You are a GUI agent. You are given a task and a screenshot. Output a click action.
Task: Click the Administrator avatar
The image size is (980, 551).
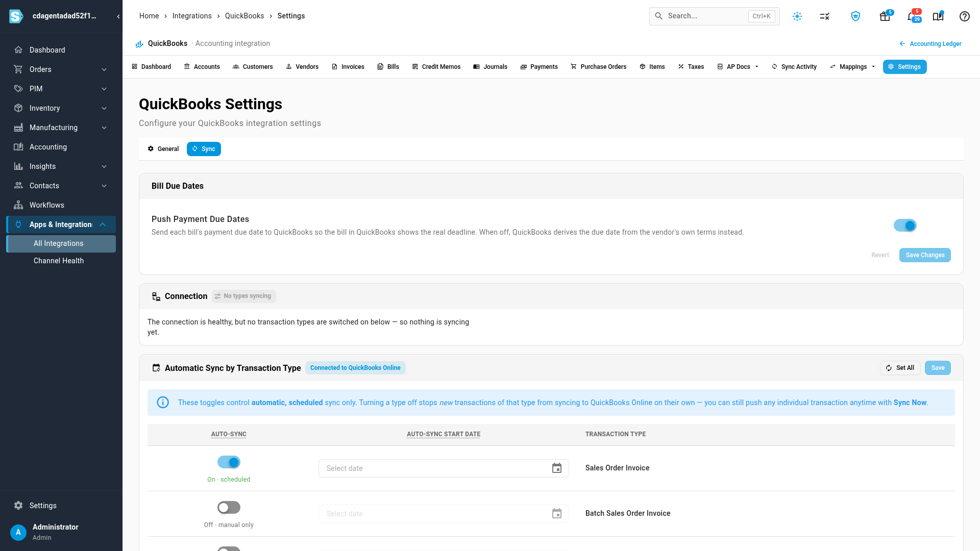[x=18, y=532]
